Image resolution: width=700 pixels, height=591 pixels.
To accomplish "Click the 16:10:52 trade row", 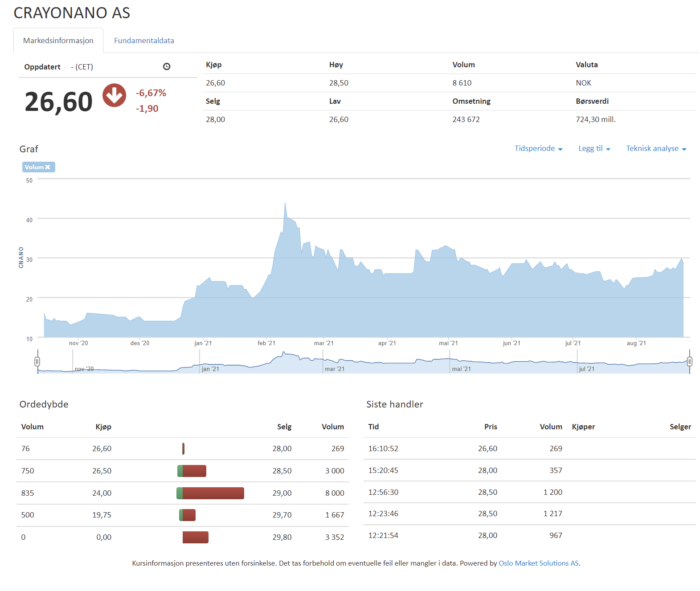I will [529, 448].
